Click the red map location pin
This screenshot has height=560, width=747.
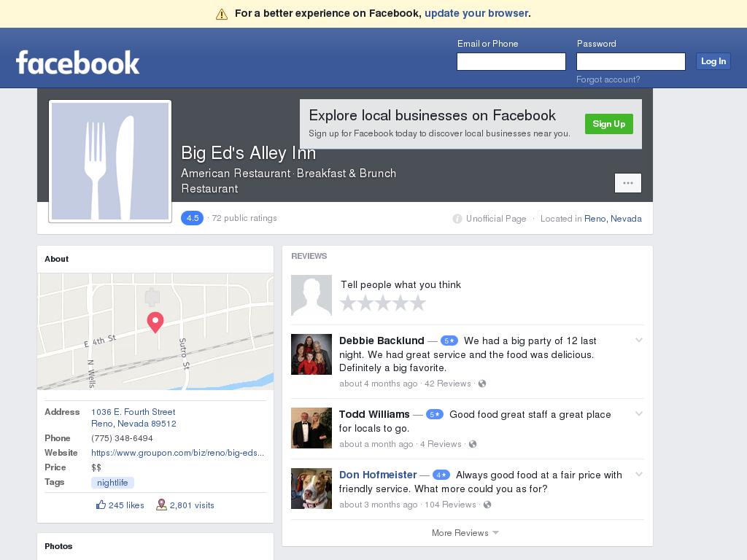coord(155,322)
